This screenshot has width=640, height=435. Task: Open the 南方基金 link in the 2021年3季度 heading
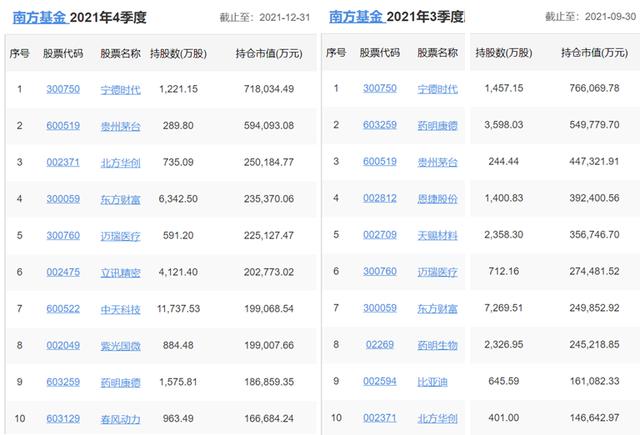[356, 17]
